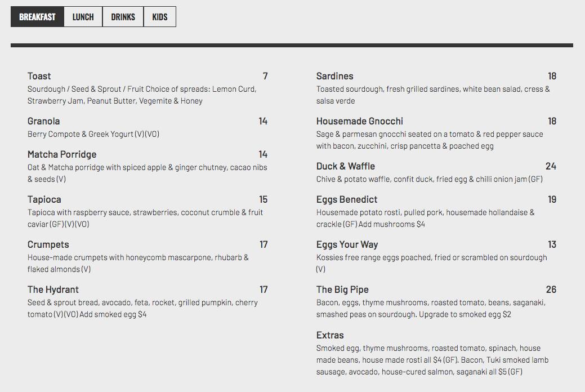Open the DRINKS tab
Screen dimensions: 585x392
(123, 17)
